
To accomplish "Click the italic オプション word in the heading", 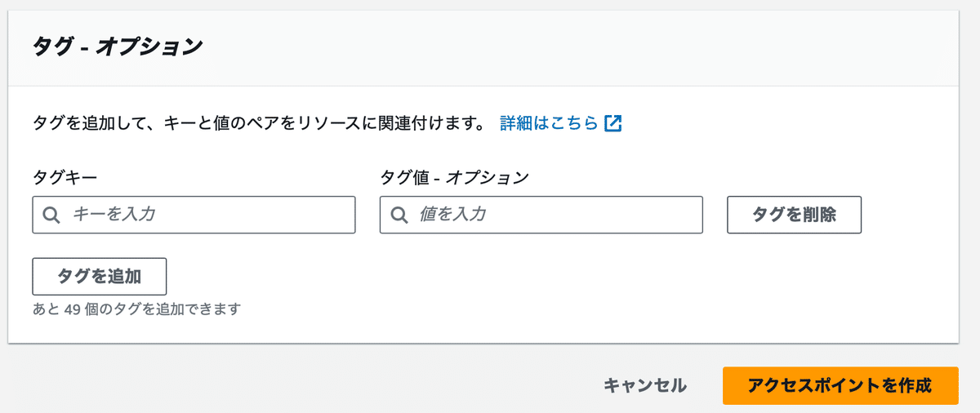I will tap(149, 47).
